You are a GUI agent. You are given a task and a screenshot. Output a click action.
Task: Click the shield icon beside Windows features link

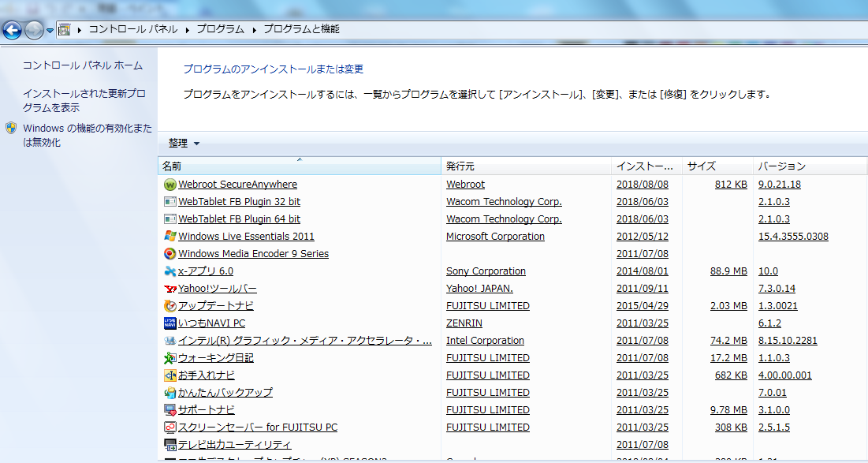point(11,129)
